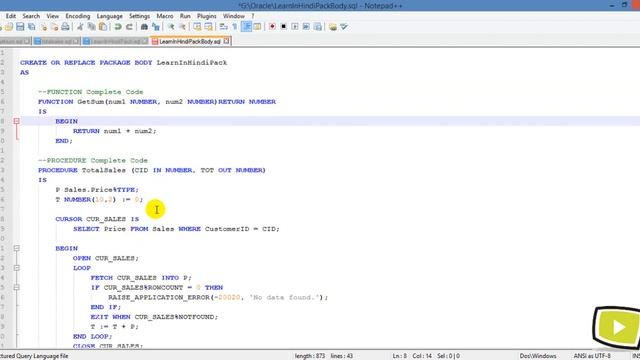The height and width of the screenshot is (360, 640).
Task: Click the Cut scissors icon
Action: [80, 27]
